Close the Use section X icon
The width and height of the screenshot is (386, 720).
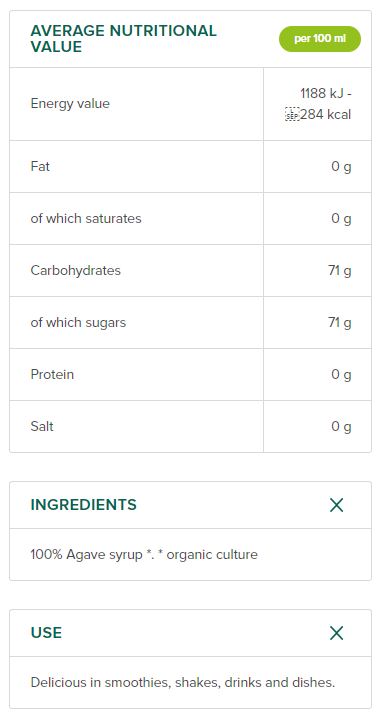click(x=336, y=633)
